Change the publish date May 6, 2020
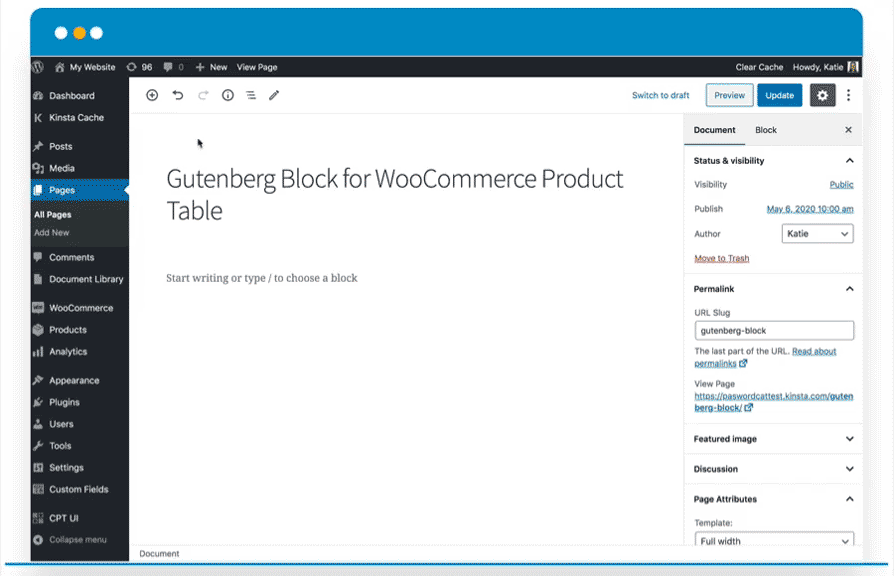Viewport: 894px width, 576px height. tap(810, 209)
